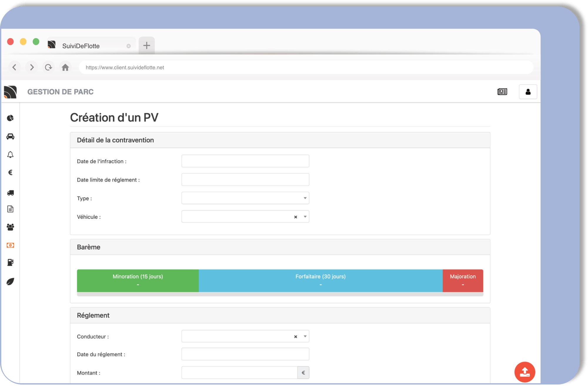Focus the Date limite de réglement field
588x386 pixels.
click(x=245, y=179)
